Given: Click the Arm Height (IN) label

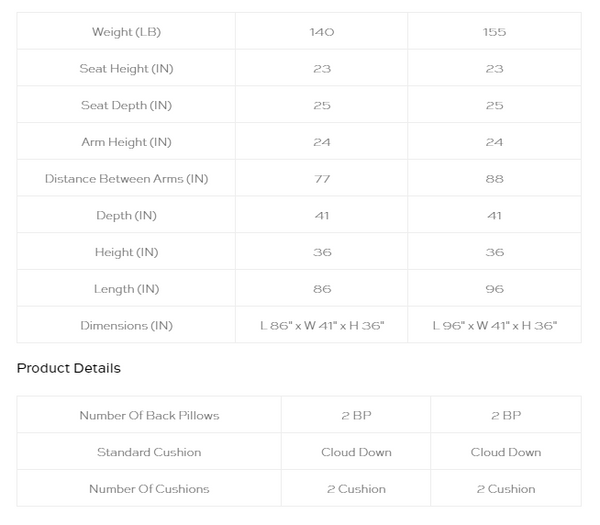Looking at the screenshot, I should coord(126,142).
